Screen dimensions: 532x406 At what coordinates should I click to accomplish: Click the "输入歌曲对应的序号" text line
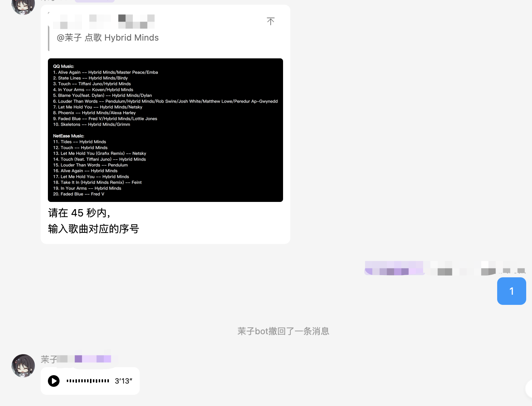(94, 229)
